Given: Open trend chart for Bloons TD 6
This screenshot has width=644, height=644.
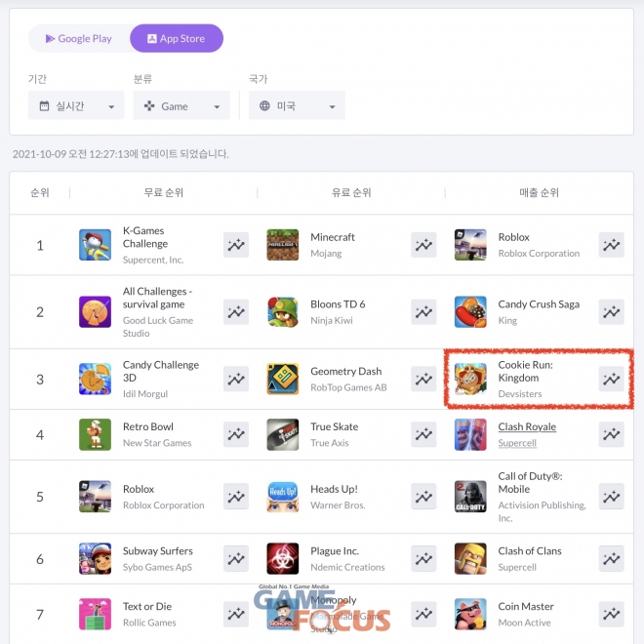Looking at the screenshot, I should [x=423, y=312].
